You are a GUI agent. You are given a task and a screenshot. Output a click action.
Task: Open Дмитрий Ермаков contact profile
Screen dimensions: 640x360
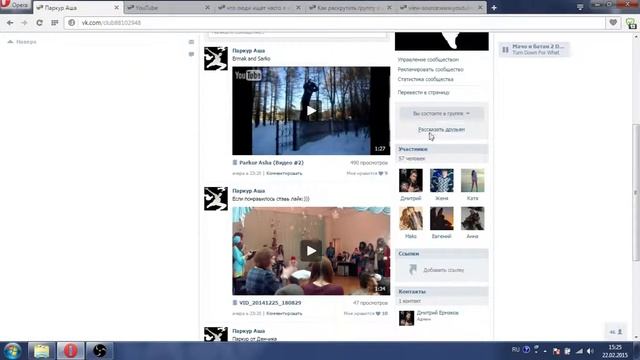pos(438,313)
